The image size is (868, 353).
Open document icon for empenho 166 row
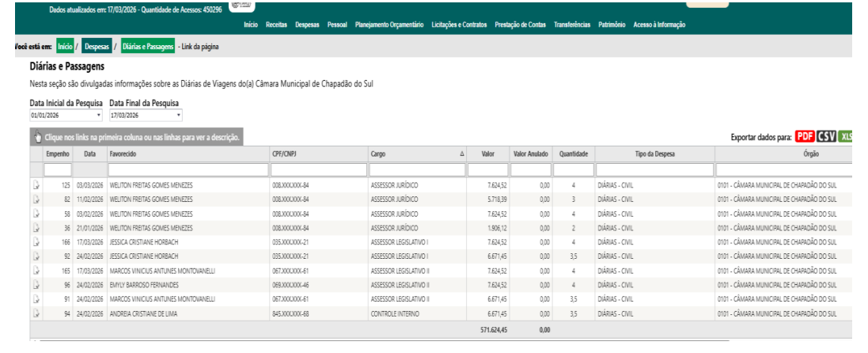click(36, 242)
